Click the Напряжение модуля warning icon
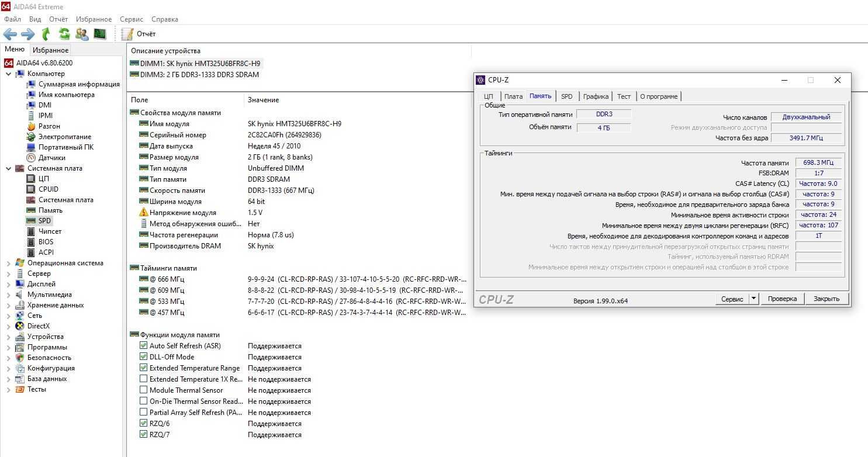This screenshot has height=457, width=868. (x=144, y=213)
